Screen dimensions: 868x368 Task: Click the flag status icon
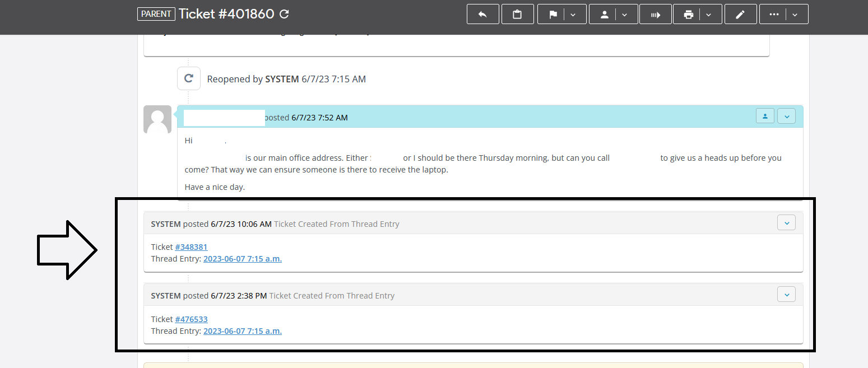coord(553,15)
